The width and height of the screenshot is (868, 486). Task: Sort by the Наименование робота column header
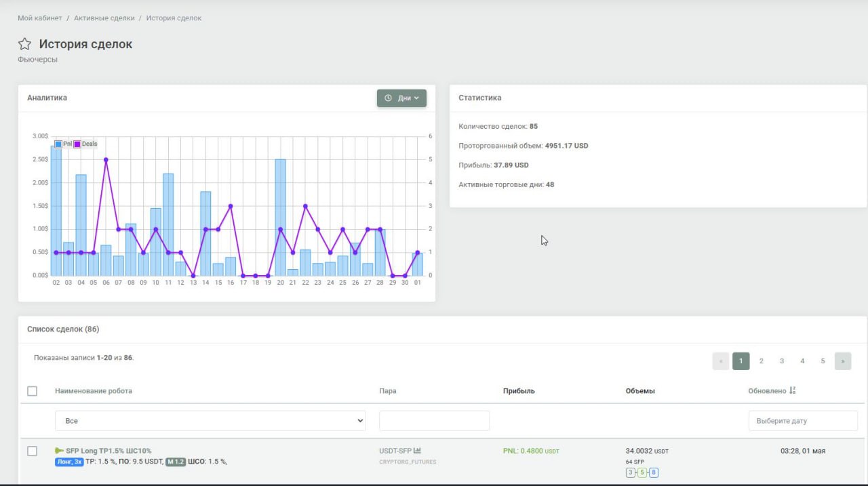[x=94, y=391]
